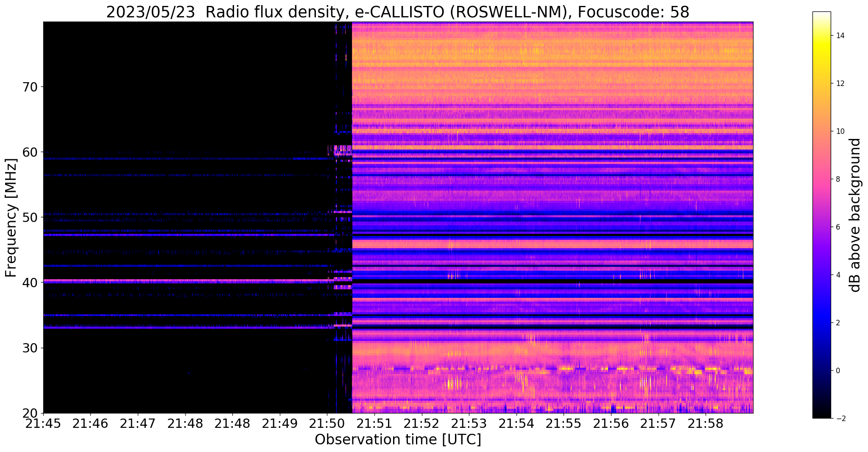Click the colorbar tick value 10
The width and height of the screenshot is (868, 452).
tap(840, 131)
